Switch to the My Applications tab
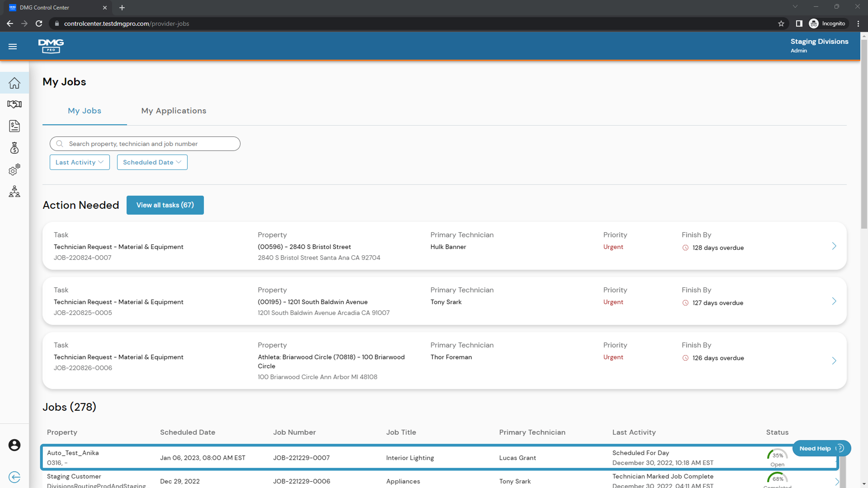868x488 pixels. tap(174, 111)
